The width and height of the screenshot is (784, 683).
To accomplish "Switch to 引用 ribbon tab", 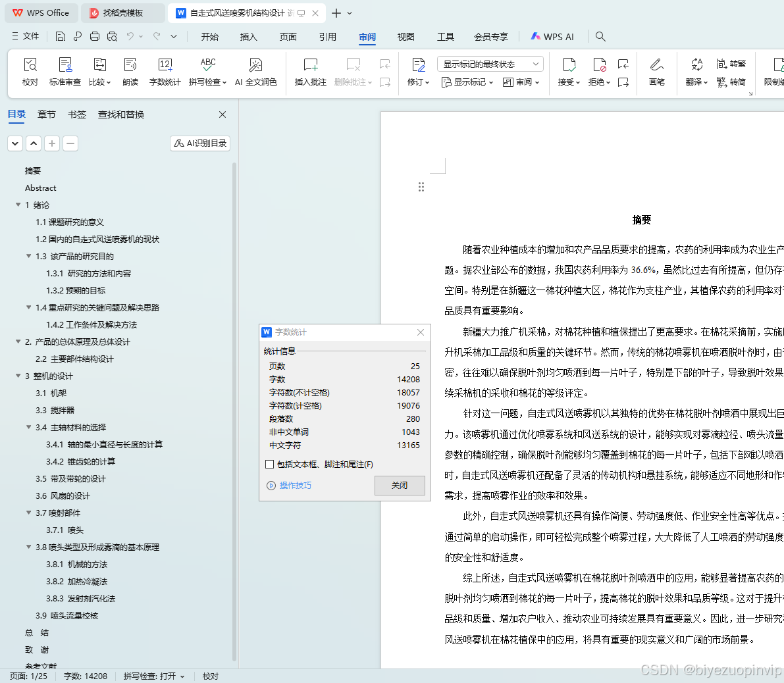I will tap(328, 36).
